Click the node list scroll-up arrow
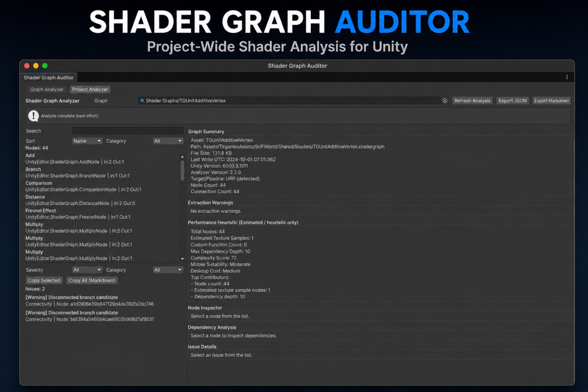 pos(182,156)
